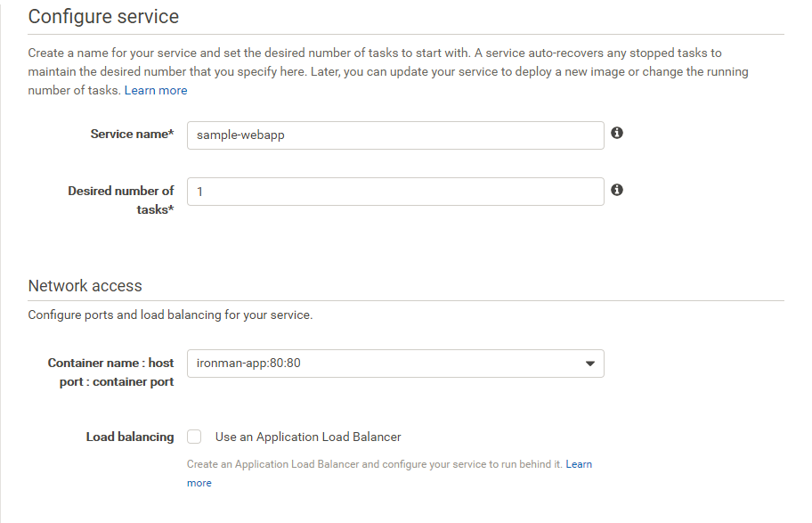
Task: Click the service auto-recovers description paragraph
Action: [x=387, y=71]
